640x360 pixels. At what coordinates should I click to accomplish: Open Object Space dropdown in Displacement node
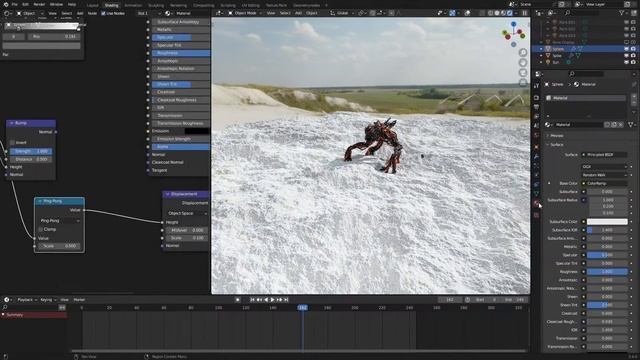click(x=187, y=213)
